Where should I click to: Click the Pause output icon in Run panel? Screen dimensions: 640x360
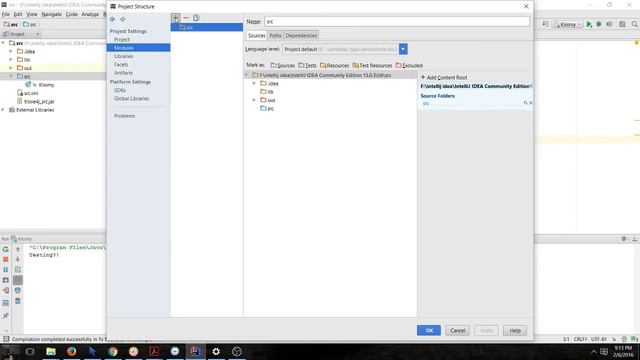(x=6, y=270)
